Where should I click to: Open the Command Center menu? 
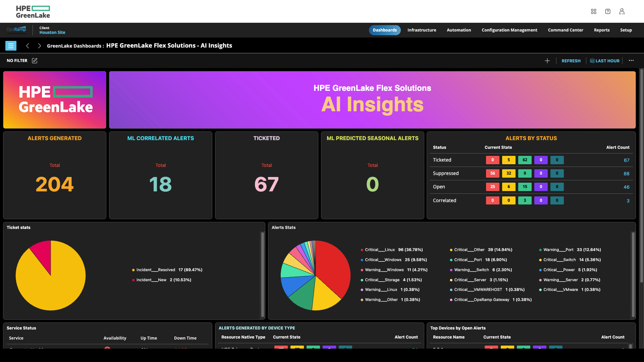click(x=565, y=30)
